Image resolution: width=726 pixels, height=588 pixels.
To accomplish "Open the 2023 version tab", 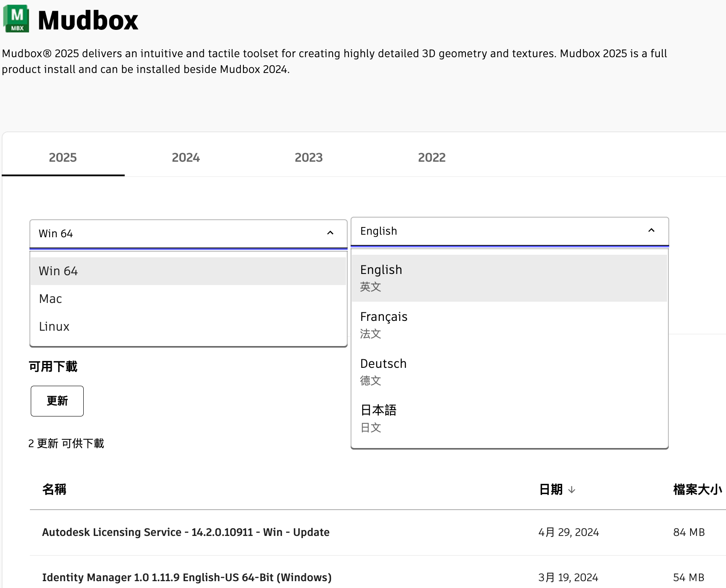I will tap(308, 157).
